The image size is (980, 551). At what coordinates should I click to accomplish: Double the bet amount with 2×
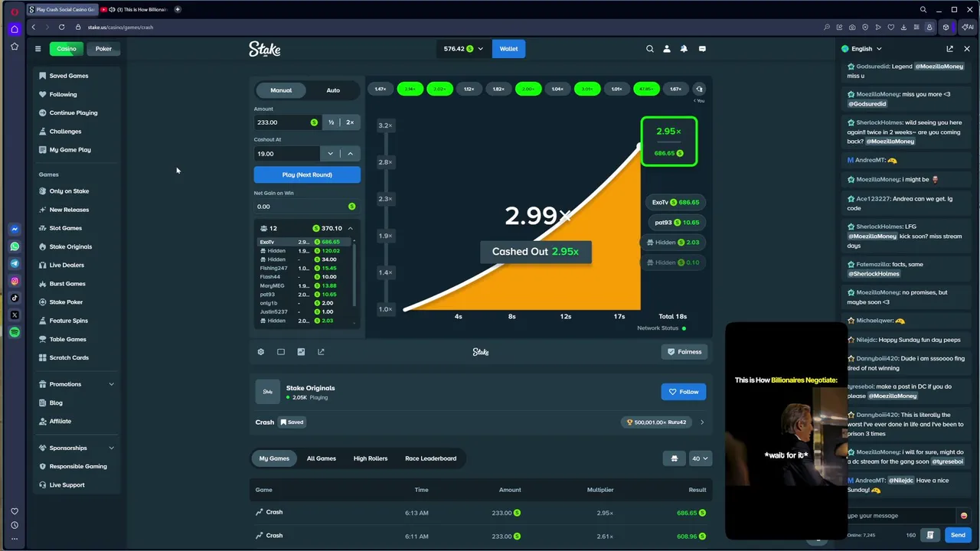point(350,122)
